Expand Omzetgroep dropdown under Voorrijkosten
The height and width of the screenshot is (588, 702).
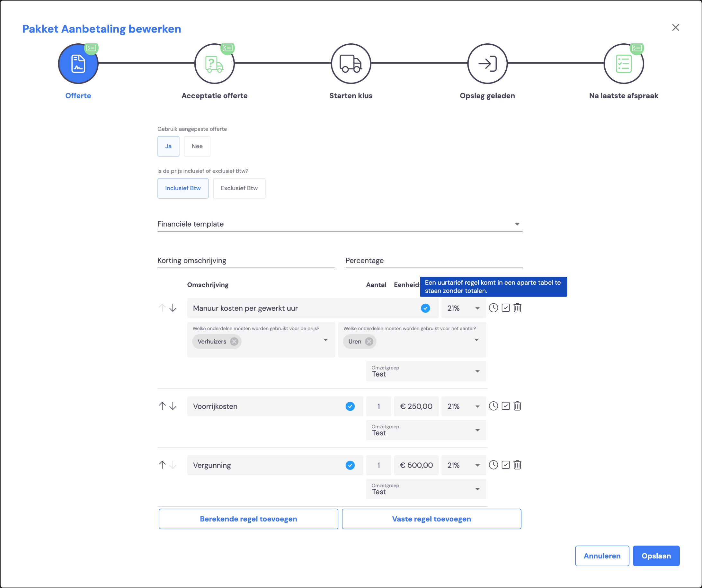pyautogui.click(x=426, y=430)
